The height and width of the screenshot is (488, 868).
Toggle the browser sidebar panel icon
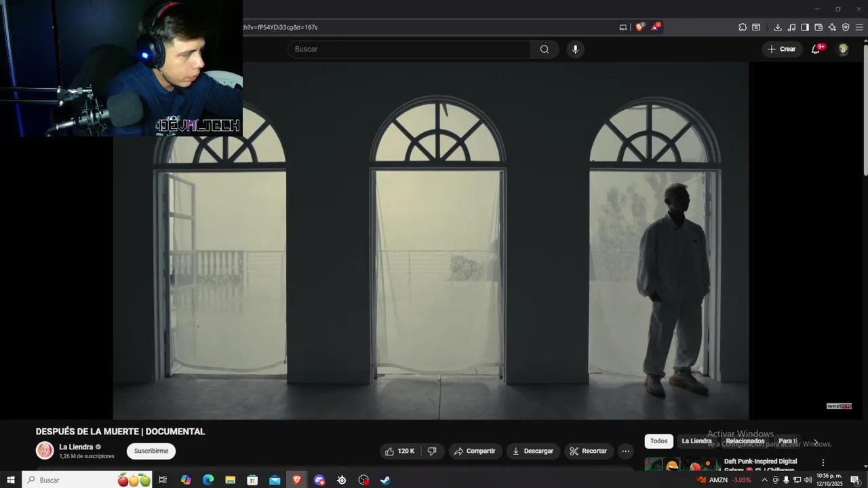tap(805, 27)
